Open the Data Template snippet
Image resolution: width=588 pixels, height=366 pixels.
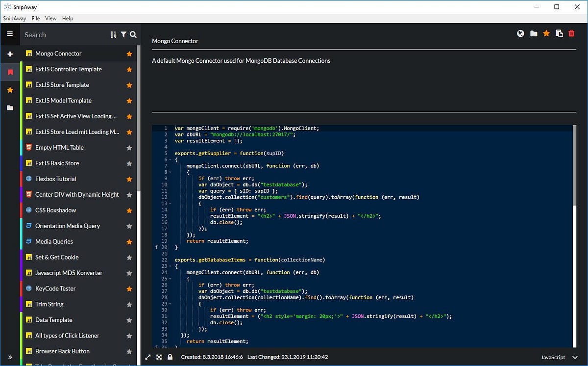click(x=78, y=320)
